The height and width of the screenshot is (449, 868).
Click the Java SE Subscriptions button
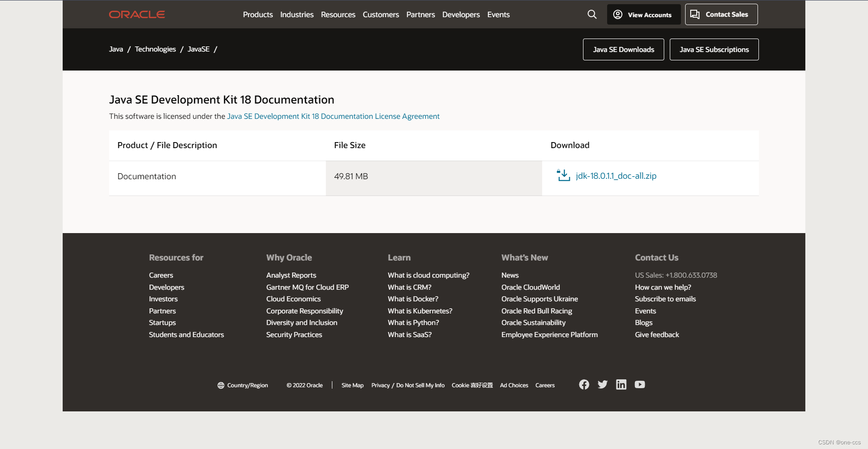tap(714, 49)
